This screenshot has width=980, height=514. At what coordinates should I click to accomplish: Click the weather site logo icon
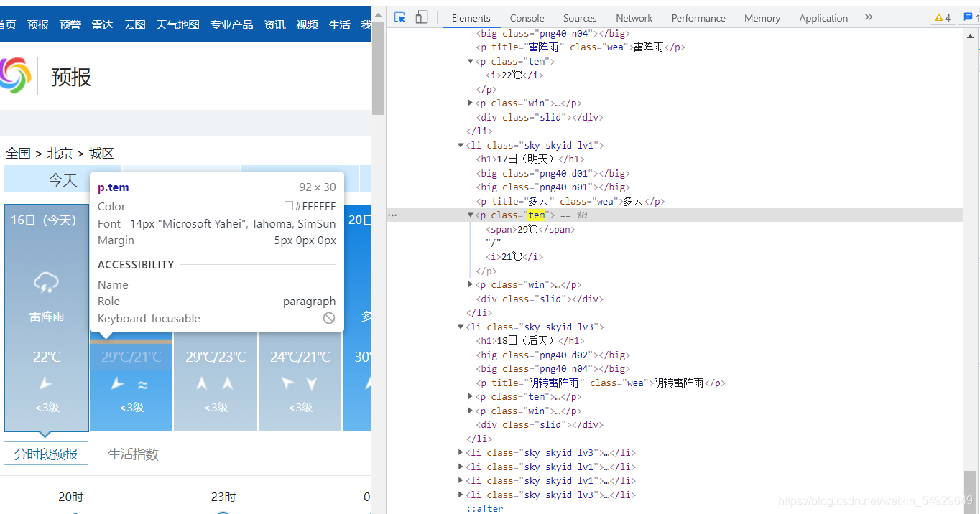tap(14, 76)
